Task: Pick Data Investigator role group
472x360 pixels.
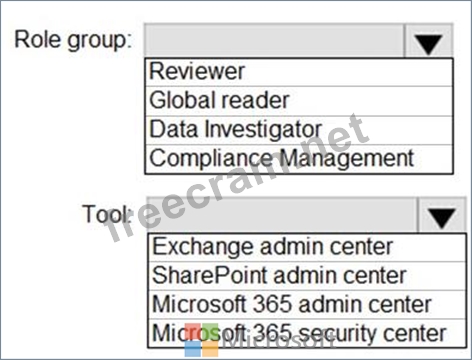Action: click(299, 130)
